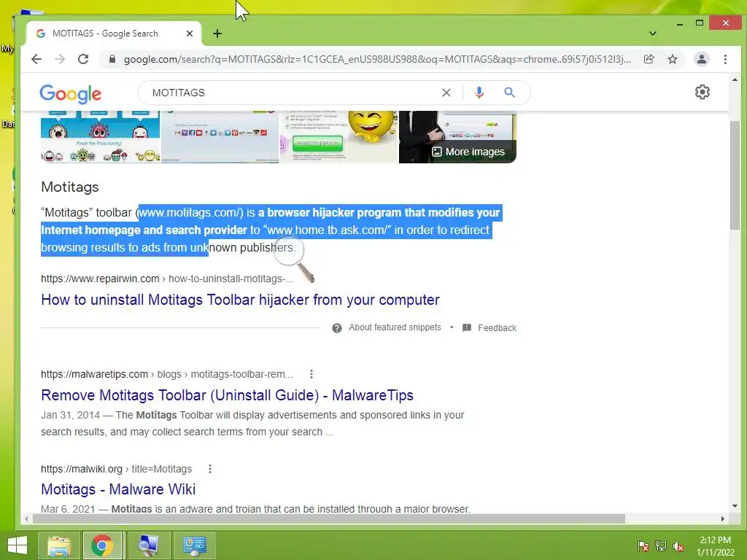Open the Chrome profile avatar menu
The width and height of the screenshot is (747, 560).
(701, 59)
